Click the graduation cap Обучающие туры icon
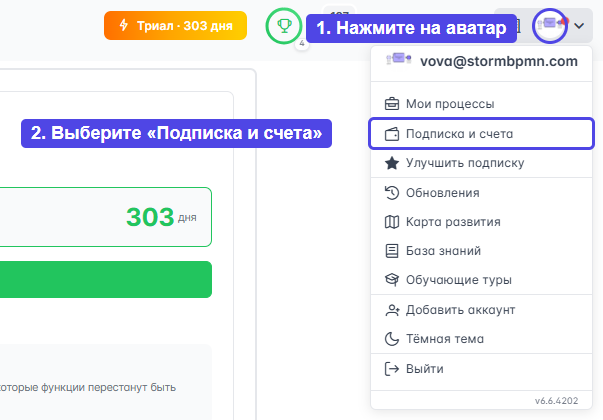The height and width of the screenshot is (420, 603). (392, 280)
